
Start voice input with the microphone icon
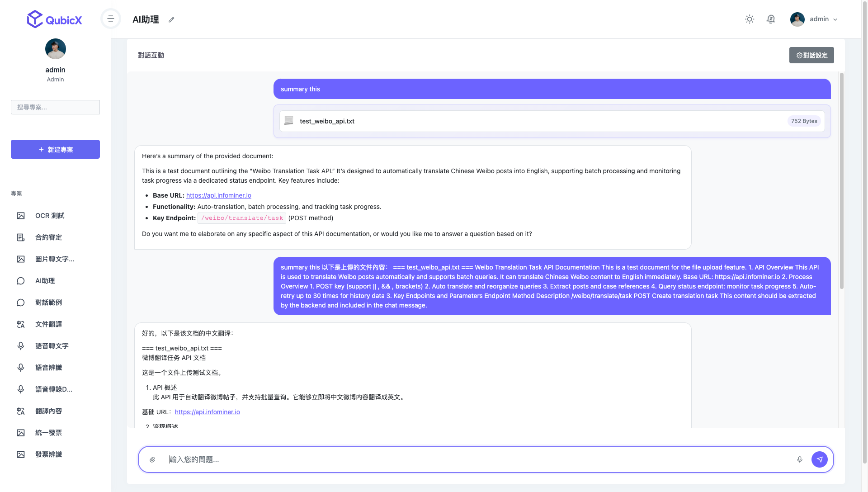pos(800,459)
